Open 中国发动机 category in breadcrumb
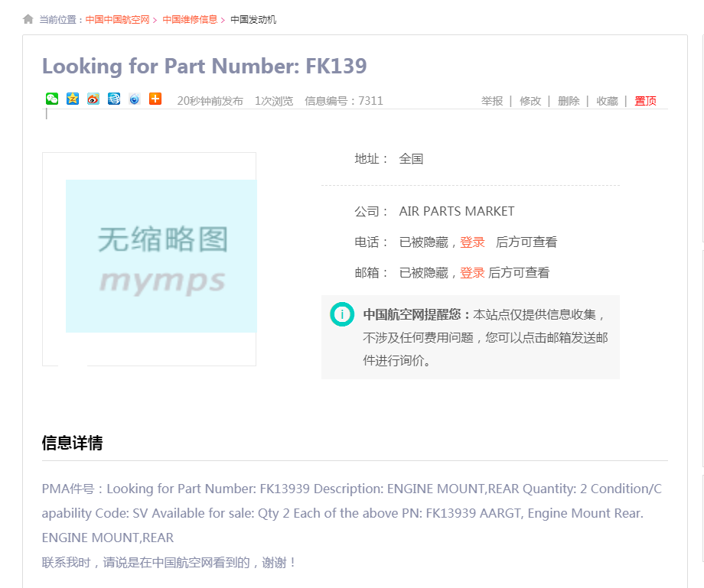 click(253, 20)
